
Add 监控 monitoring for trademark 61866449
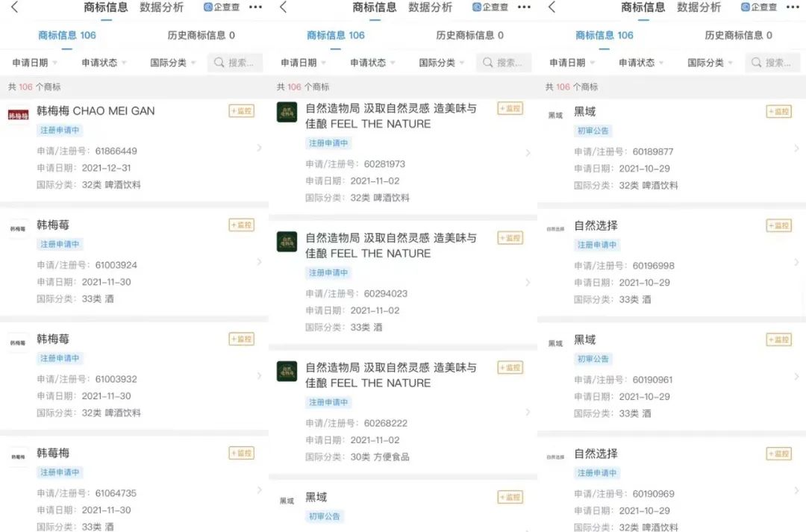[241, 111]
